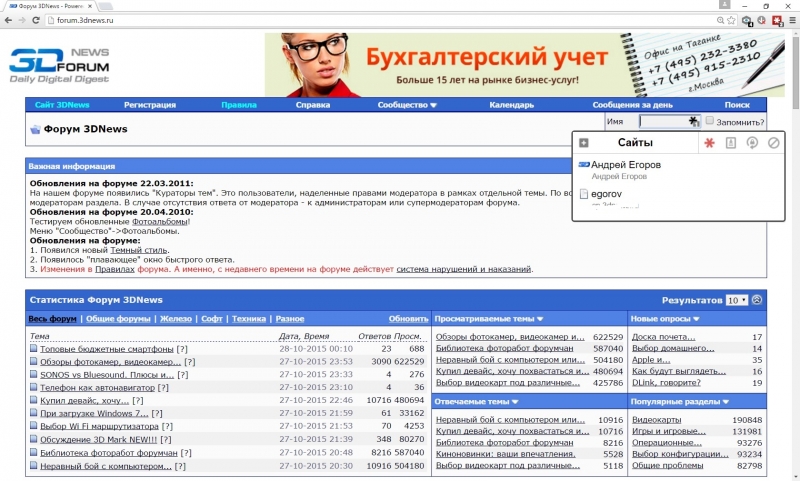Image resolution: width=800 pixels, height=481 pixels.
Task: Open система нарушений и наказаний link
Action: tap(463, 269)
